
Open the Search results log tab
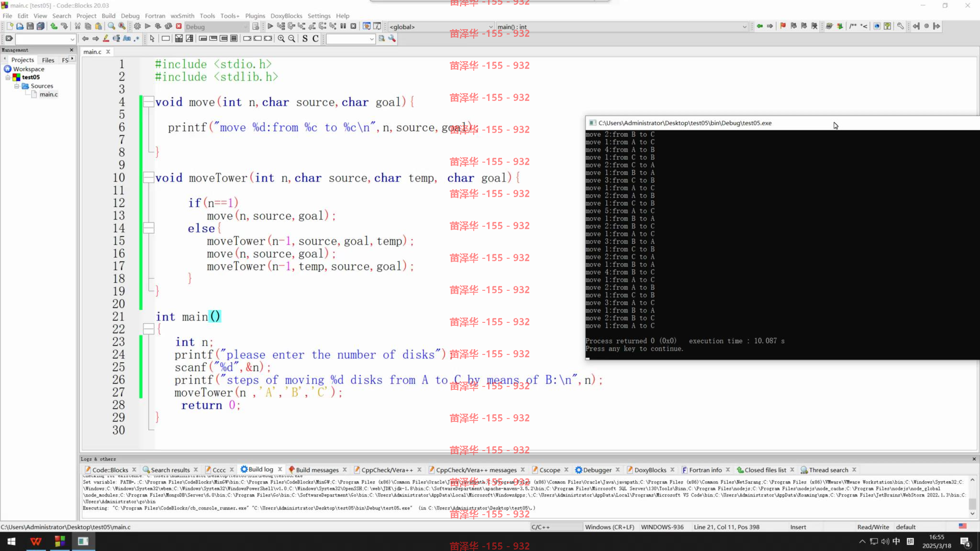170,470
